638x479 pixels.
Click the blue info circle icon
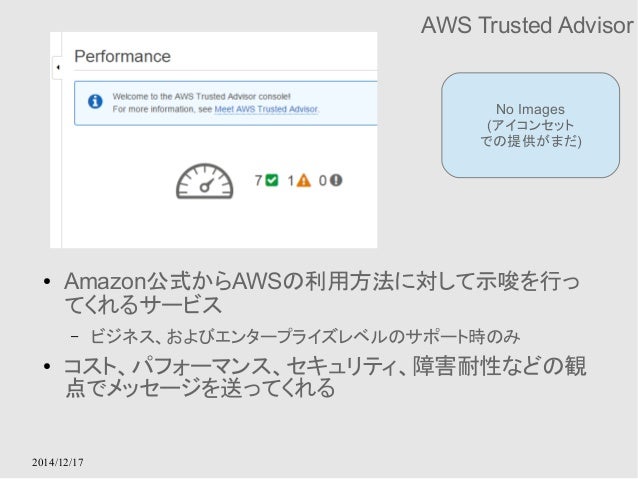click(95, 101)
